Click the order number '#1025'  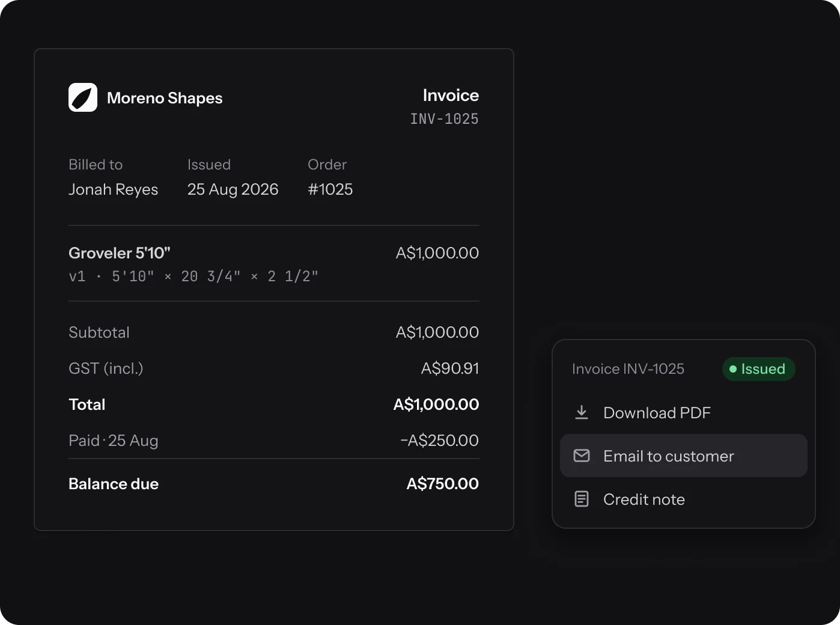point(330,189)
